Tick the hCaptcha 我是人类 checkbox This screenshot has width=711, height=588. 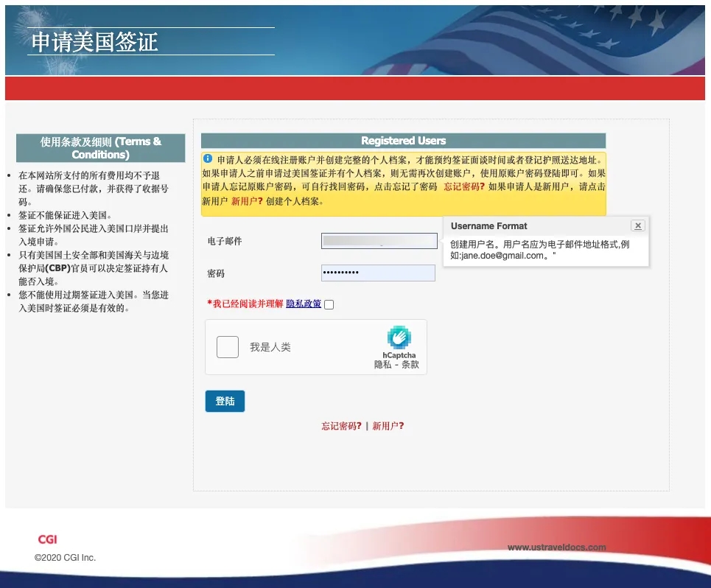[x=228, y=347]
